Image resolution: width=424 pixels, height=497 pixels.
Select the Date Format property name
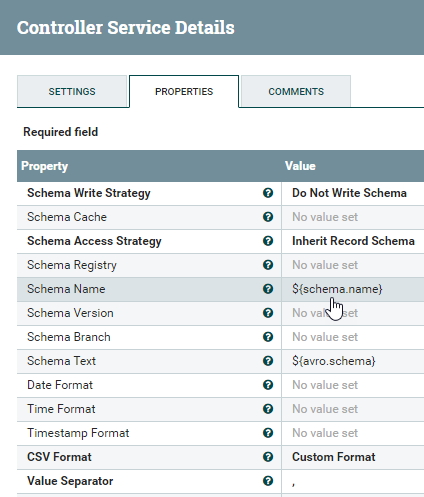[60, 385]
